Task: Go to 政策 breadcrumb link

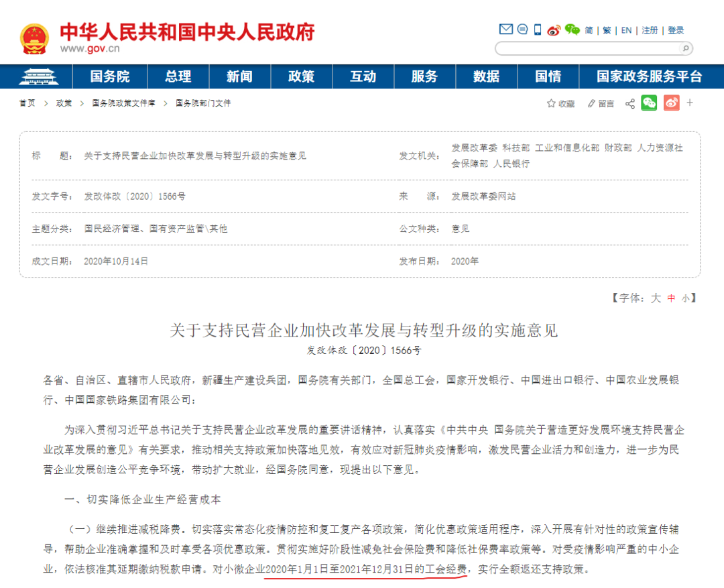Action: (64, 103)
